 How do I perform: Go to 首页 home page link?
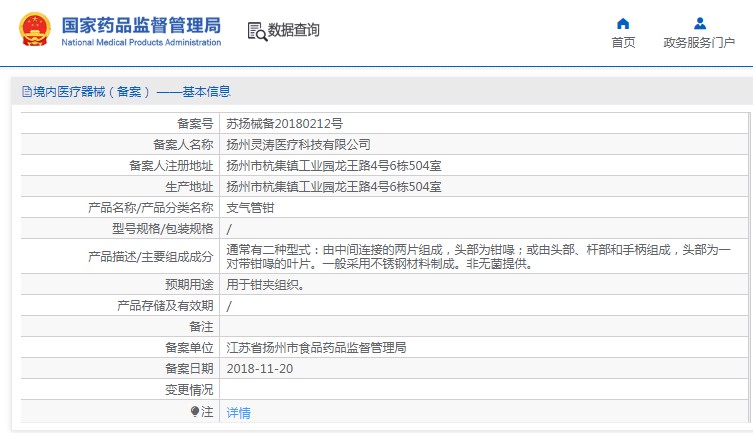click(x=623, y=43)
